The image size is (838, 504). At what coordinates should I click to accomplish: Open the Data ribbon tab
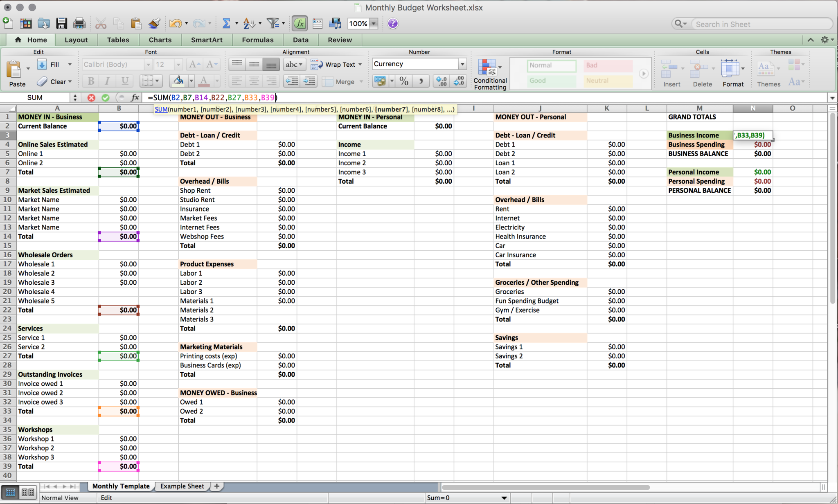click(300, 40)
